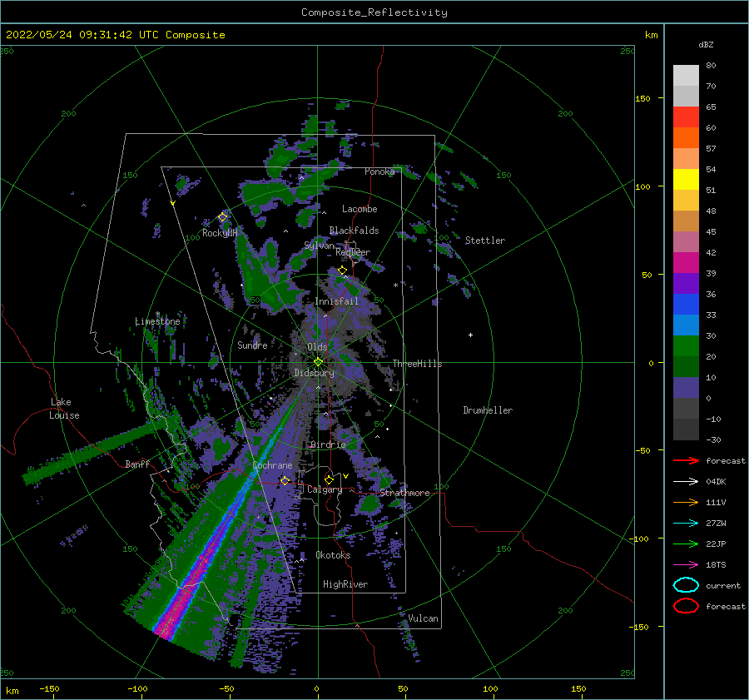Click the Ponoka city label
The height and width of the screenshot is (700, 749).
pyautogui.click(x=379, y=171)
